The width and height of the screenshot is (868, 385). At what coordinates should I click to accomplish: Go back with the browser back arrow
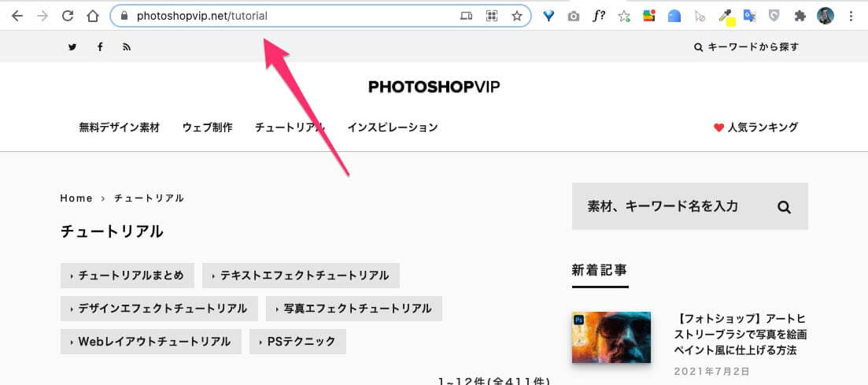point(17,16)
